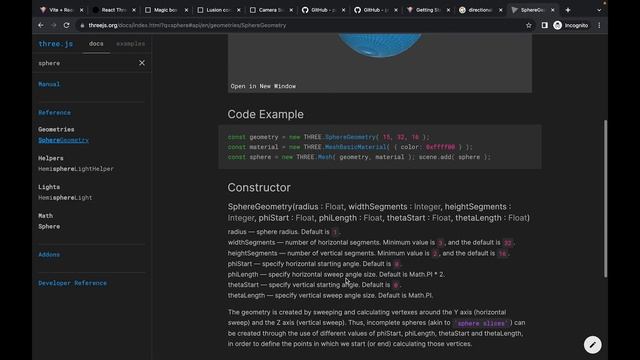Click Open in New Window link

[x=263, y=86]
